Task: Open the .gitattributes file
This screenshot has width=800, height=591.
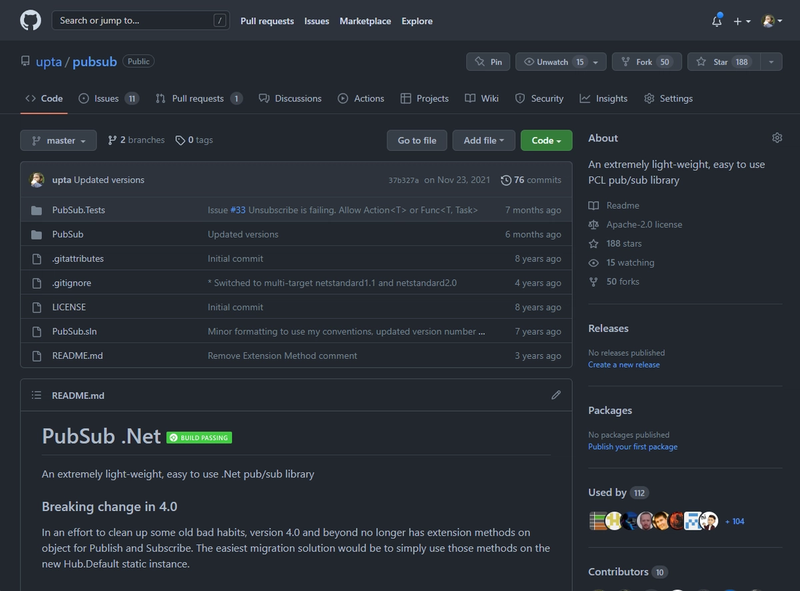Action: coord(78,259)
